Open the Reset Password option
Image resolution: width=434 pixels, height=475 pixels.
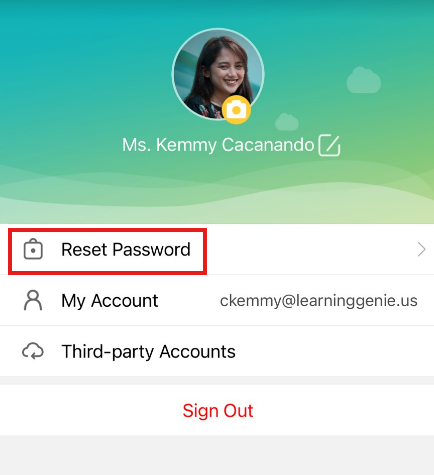217,249
